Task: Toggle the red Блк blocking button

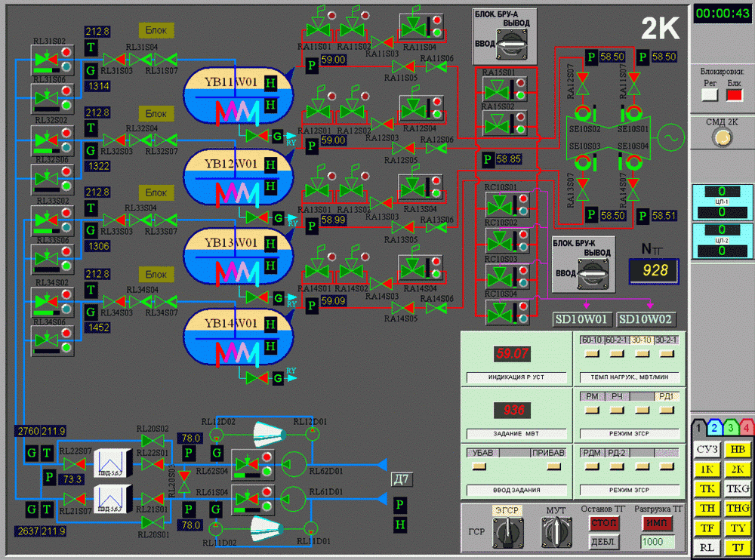Action: [x=734, y=95]
